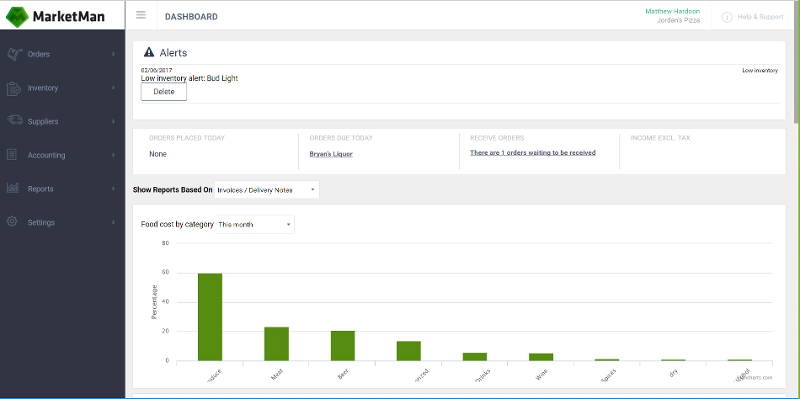Expand the Orders menu chevron

(x=113, y=54)
